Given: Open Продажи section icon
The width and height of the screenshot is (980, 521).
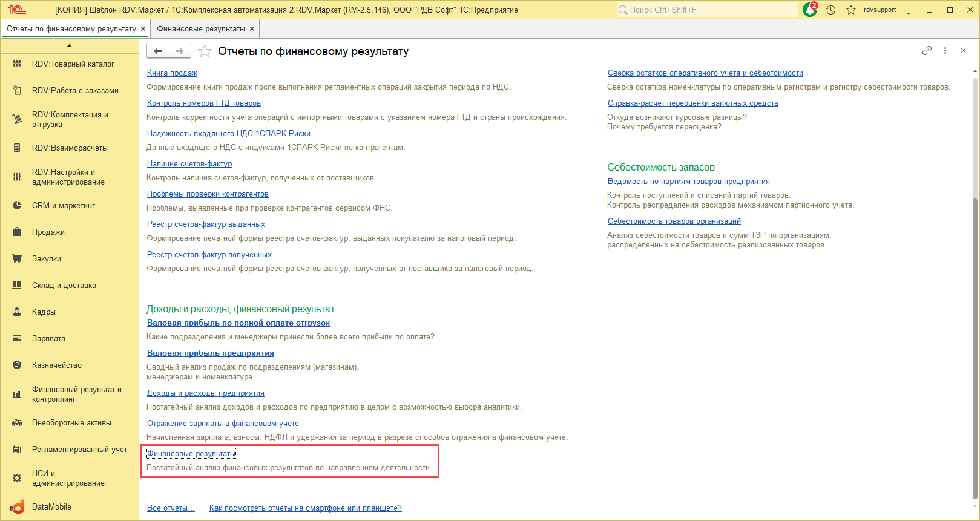Looking at the screenshot, I should pos(17,232).
